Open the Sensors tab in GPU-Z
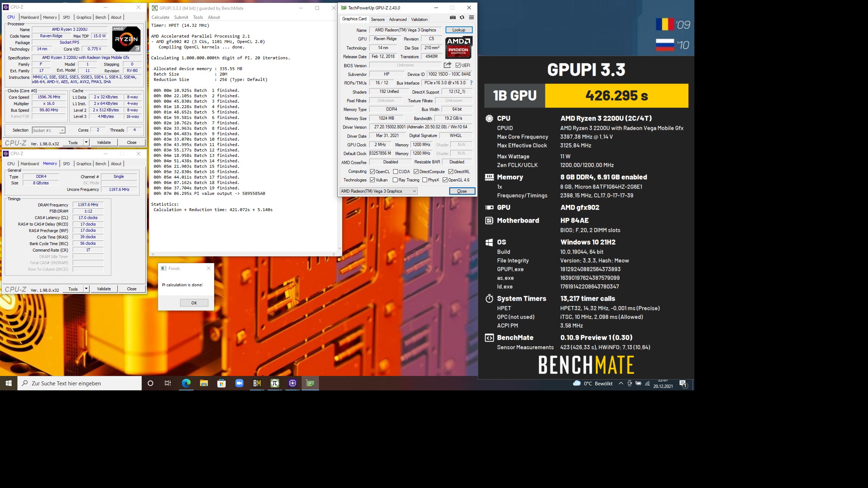The image size is (868, 488). (x=378, y=20)
